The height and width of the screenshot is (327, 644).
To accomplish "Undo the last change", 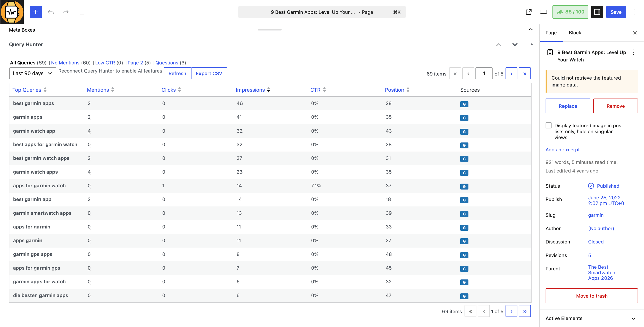I will point(51,12).
